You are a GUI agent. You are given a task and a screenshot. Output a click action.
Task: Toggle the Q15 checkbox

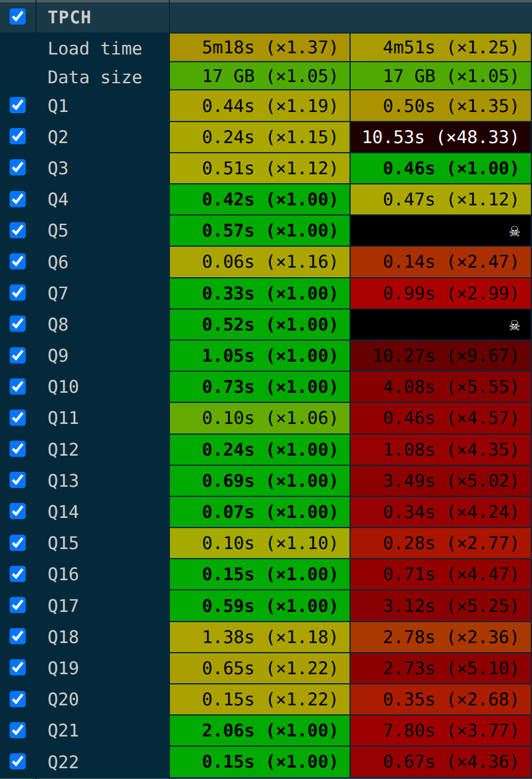coord(18,542)
